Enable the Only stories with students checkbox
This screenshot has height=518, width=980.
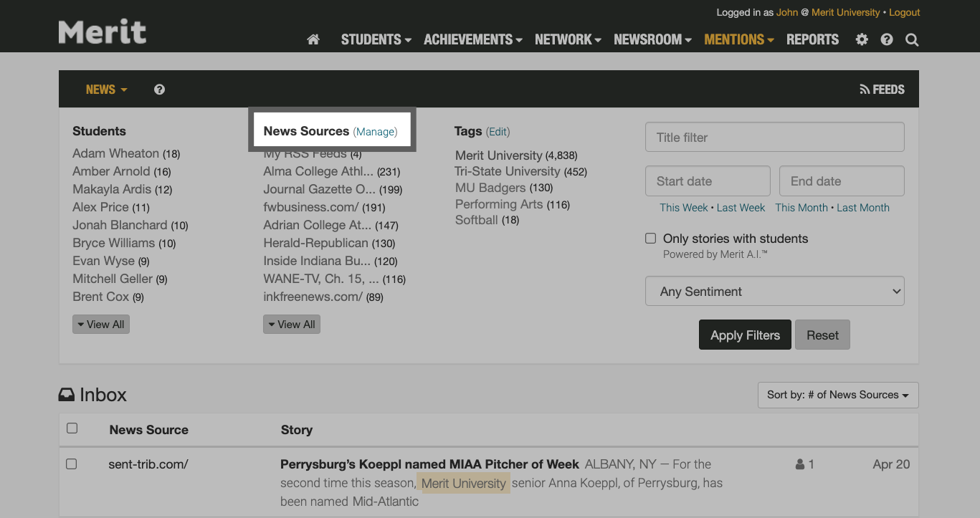pyautogui.click(x=650, y=238)
